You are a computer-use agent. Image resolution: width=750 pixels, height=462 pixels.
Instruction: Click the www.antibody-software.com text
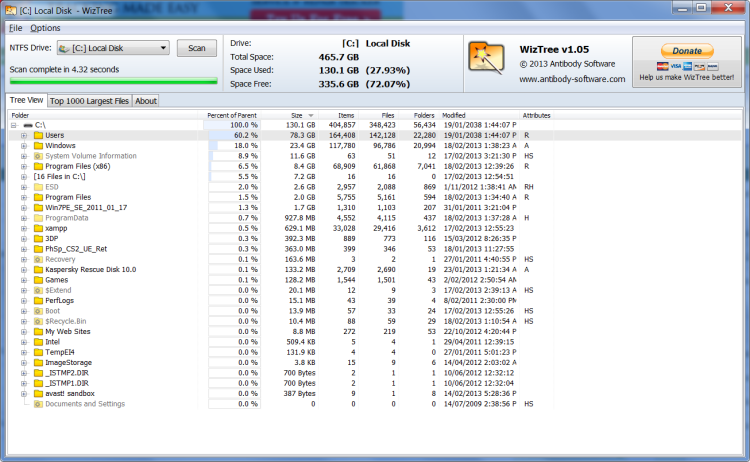click(x=572, y=79)
